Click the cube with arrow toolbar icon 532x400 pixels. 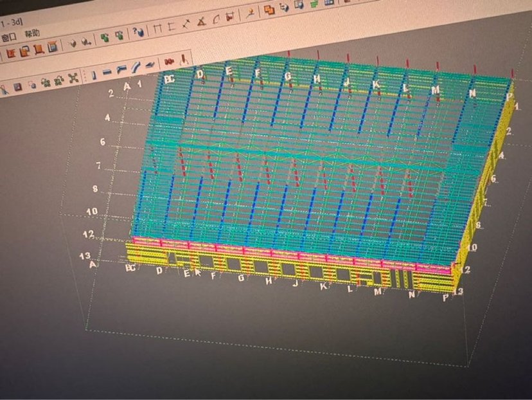[x=86, y=41]
